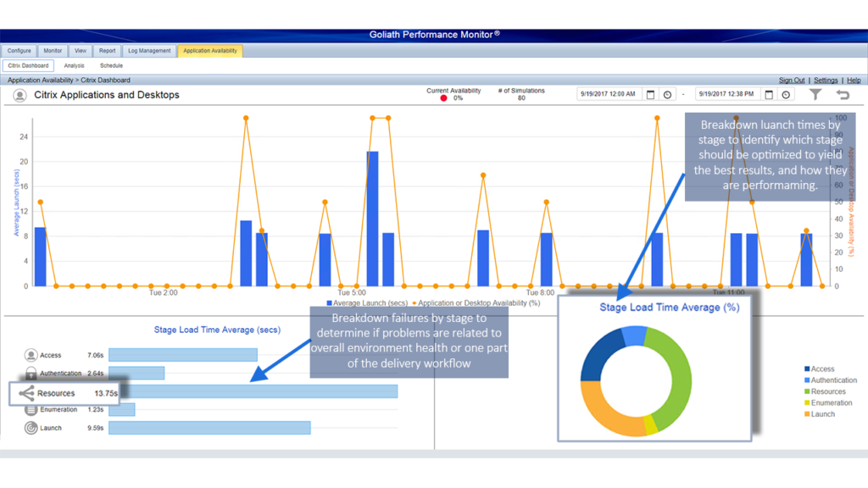Click the Resources legend color swatch
Screen dimensions: 868x488
(x=807, y=391)
